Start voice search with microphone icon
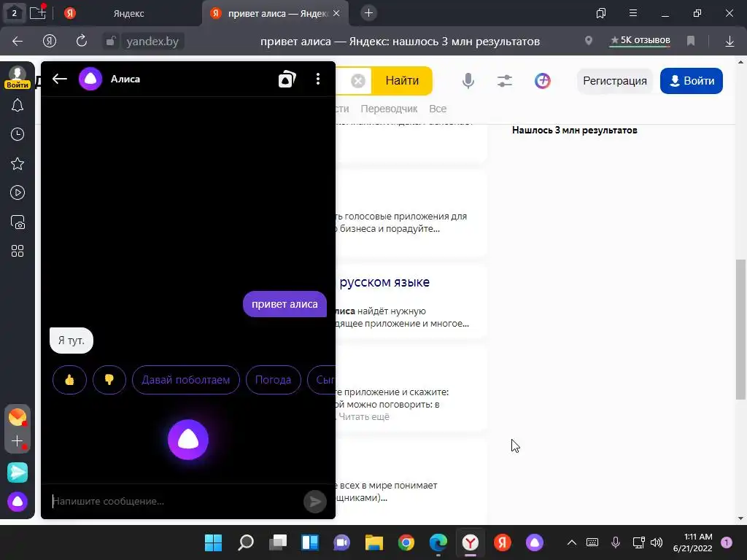The height and width of the screenshot is (560, 747). tap(468, 80)
